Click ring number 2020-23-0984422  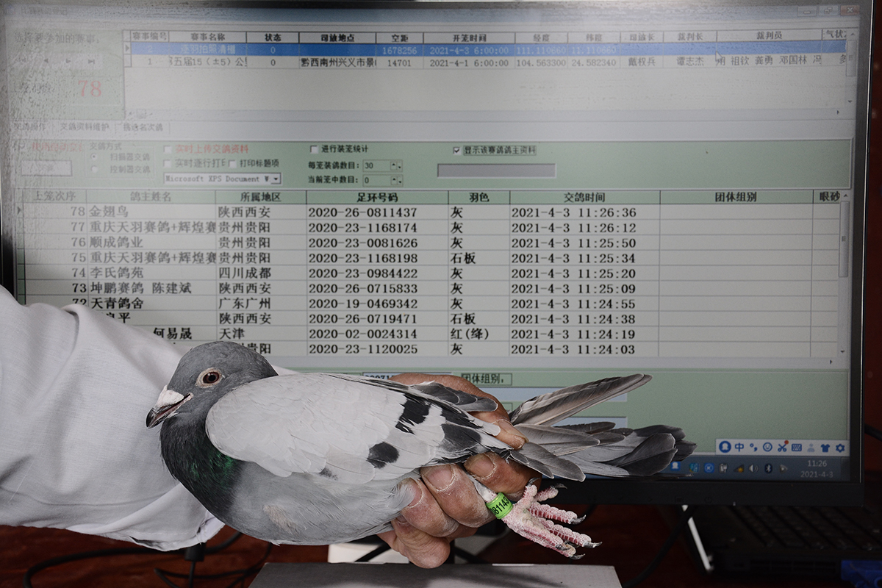(362, 273)
